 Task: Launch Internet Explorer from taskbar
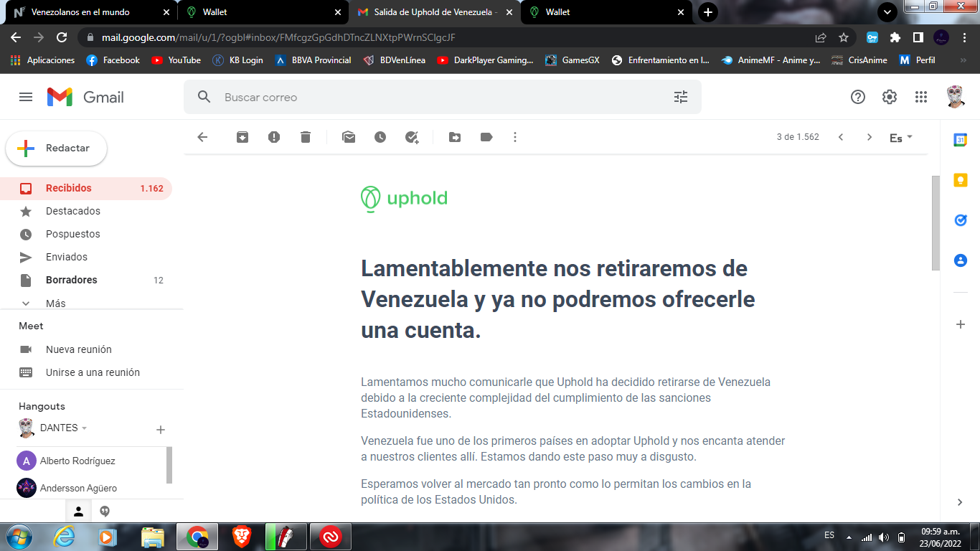[64, 537]
